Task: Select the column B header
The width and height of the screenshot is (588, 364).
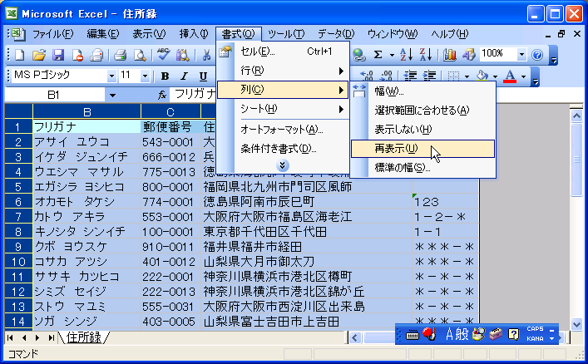Action: tap(87, 111)
